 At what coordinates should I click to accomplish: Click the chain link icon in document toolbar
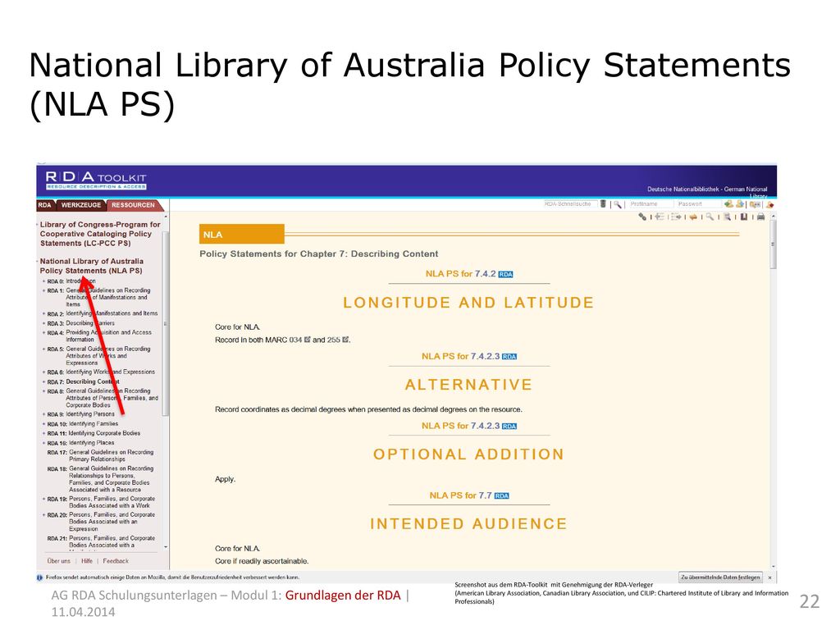(642, 217)
